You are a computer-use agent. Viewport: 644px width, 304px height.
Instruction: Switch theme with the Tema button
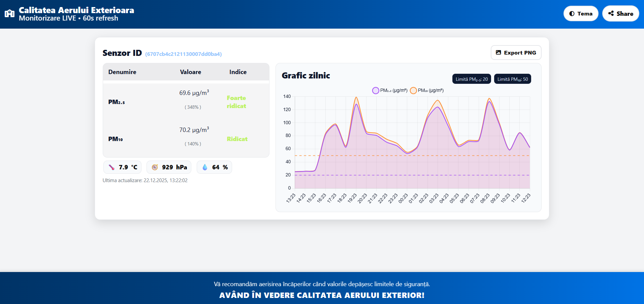[581, 14]
